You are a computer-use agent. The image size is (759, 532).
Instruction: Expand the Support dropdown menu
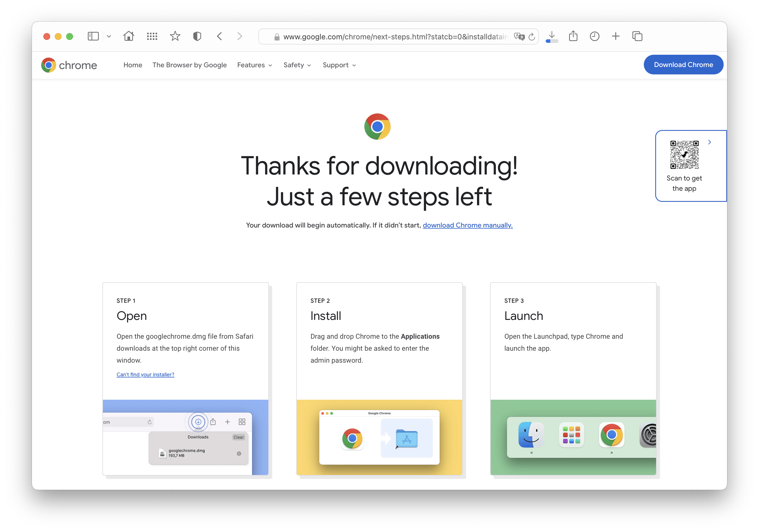pyautogui.click(x=339, y=65)
